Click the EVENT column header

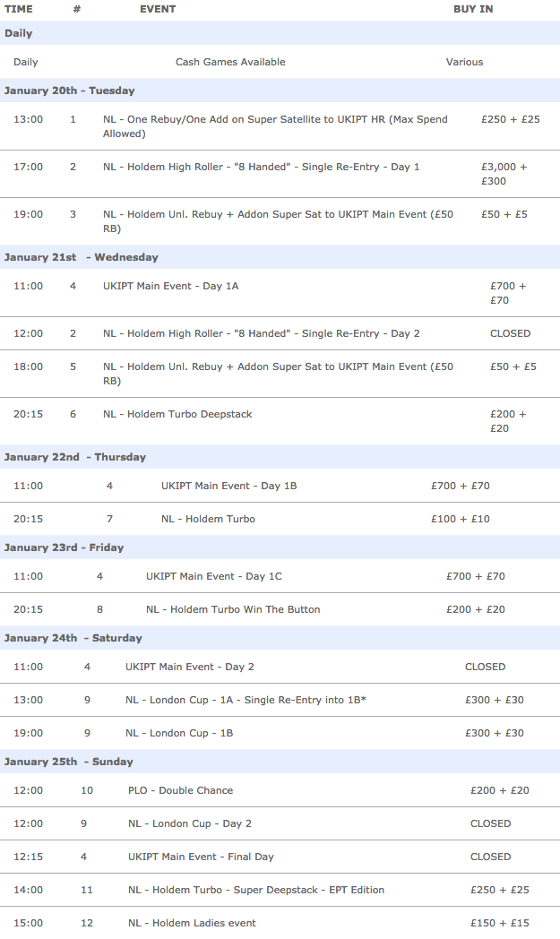coord(158,9)
